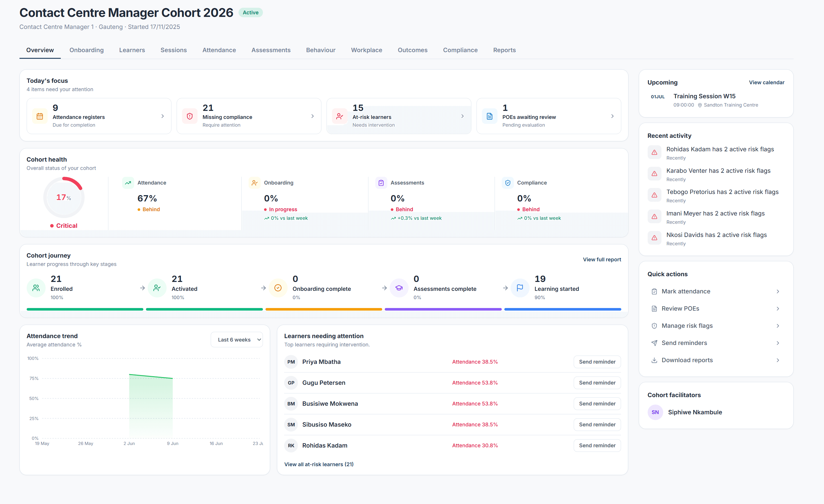Open the View full report link
The image size is (824, 504).
(x=602, y=260)
